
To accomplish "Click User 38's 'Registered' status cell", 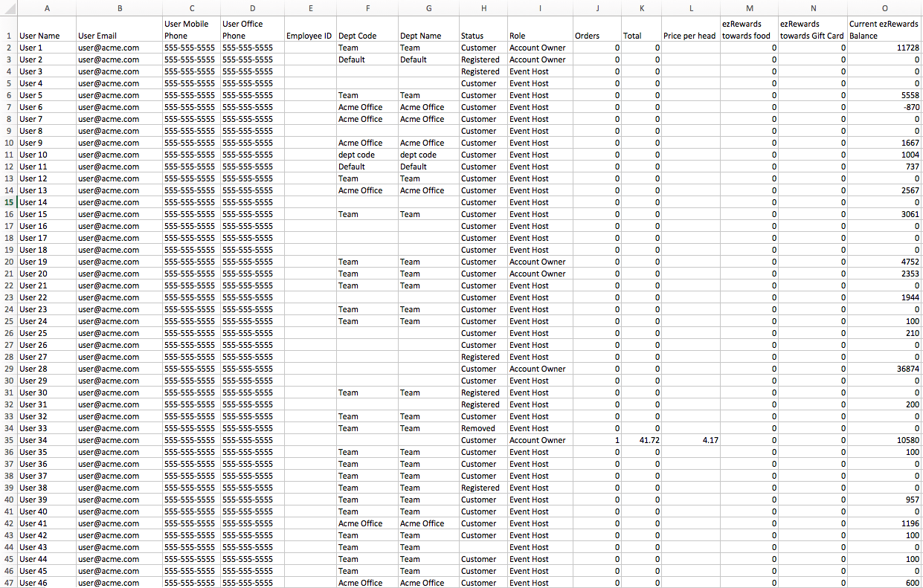I will (x=483, y=488).
